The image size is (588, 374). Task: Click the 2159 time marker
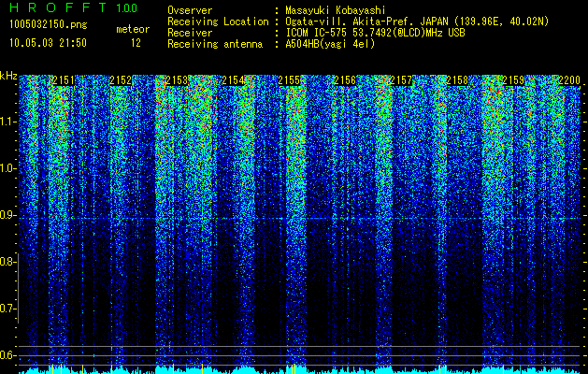point(513,80)
